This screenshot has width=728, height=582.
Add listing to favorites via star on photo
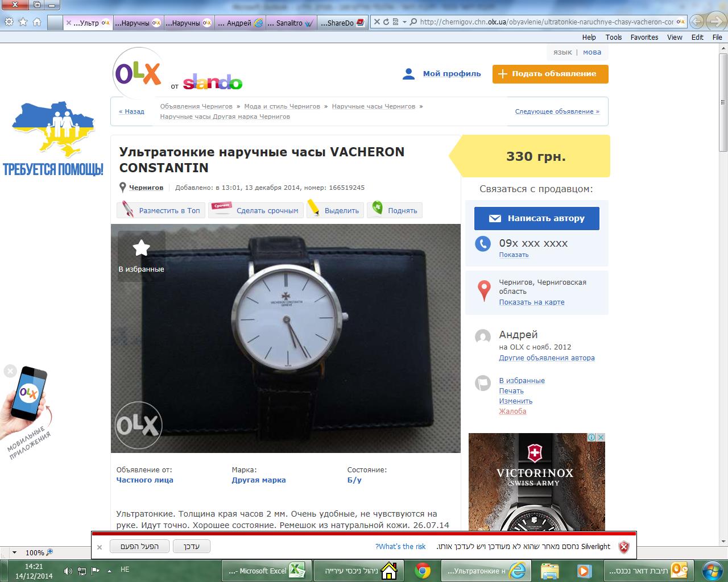point(141,248)
